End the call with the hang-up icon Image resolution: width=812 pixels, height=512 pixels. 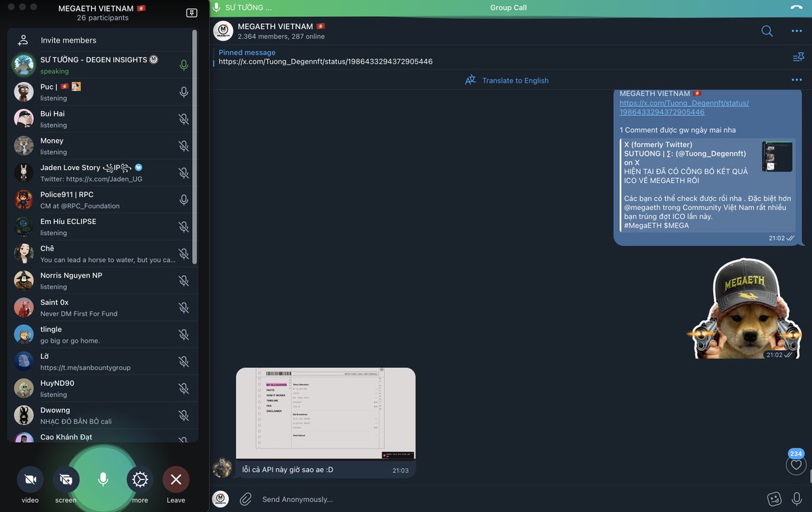point(796,7)
